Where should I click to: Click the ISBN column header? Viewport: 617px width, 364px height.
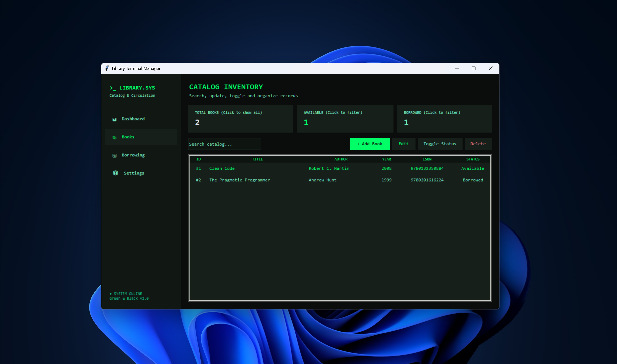[427, 159]
